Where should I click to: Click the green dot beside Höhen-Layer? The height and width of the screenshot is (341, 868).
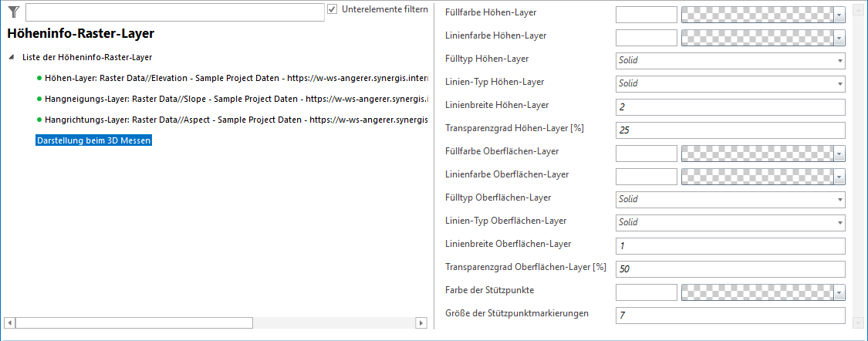[x=39, y=78]
